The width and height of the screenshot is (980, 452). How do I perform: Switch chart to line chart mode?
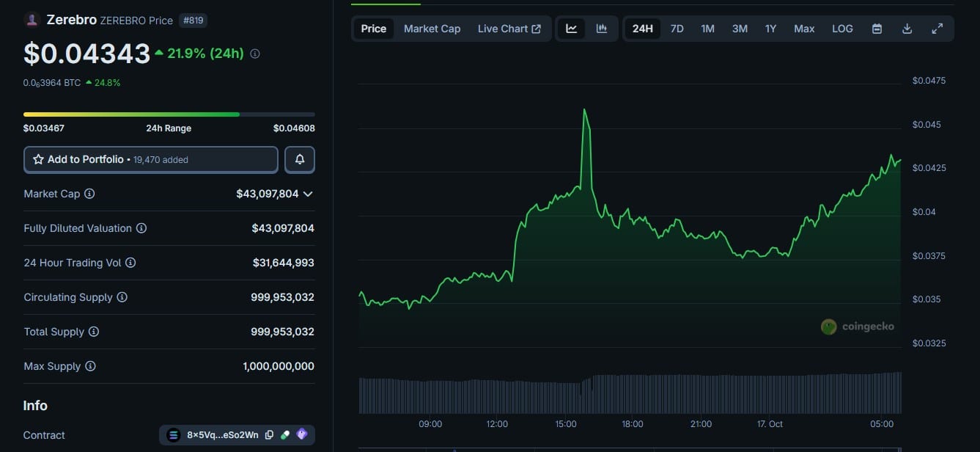click(x=571, y=28)
